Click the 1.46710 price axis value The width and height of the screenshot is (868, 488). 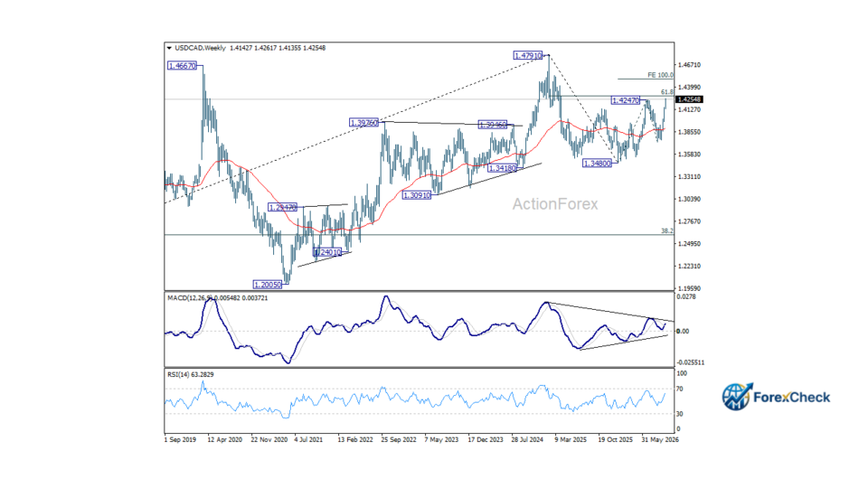pos(689,65)
